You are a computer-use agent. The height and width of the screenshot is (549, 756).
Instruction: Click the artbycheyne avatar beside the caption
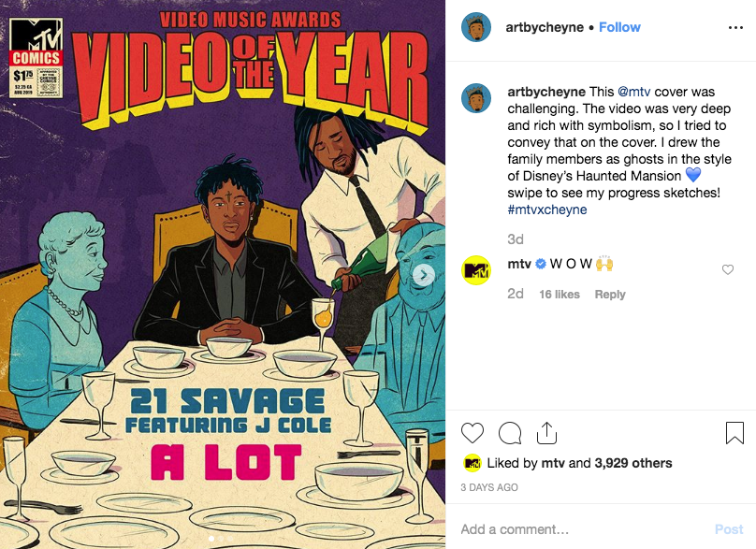click(x=476, y=98)
